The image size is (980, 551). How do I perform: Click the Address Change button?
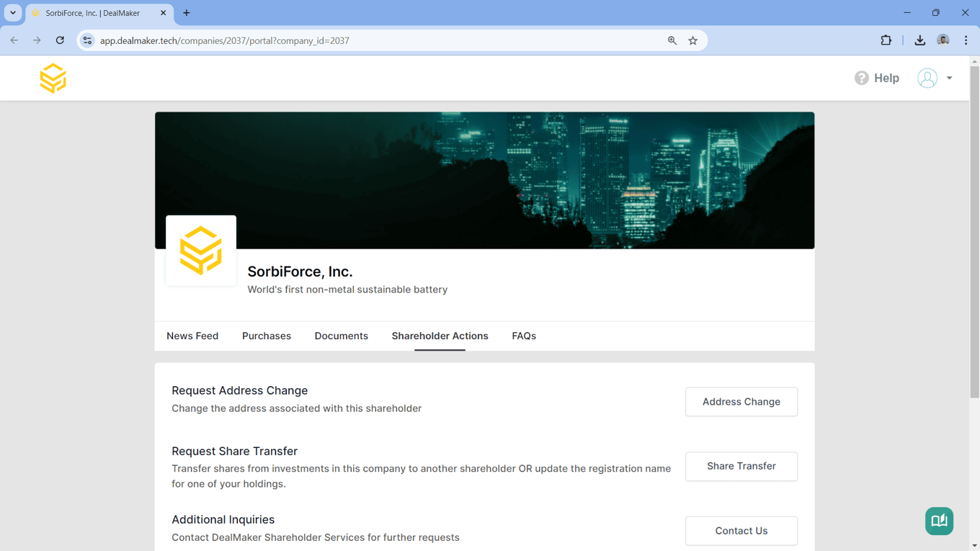coord(741,402)
